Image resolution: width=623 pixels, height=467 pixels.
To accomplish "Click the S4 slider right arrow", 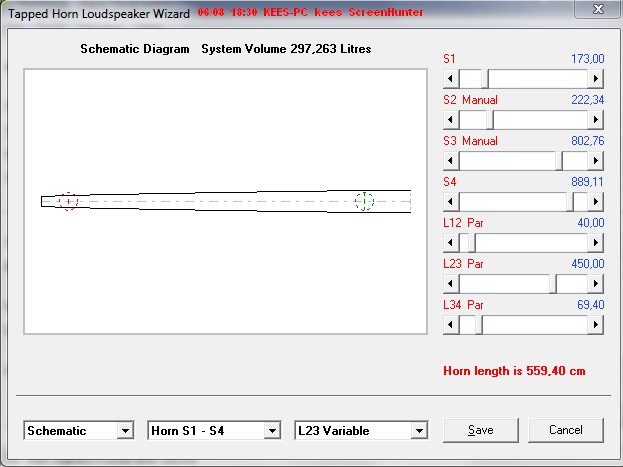I will point(596,202).
